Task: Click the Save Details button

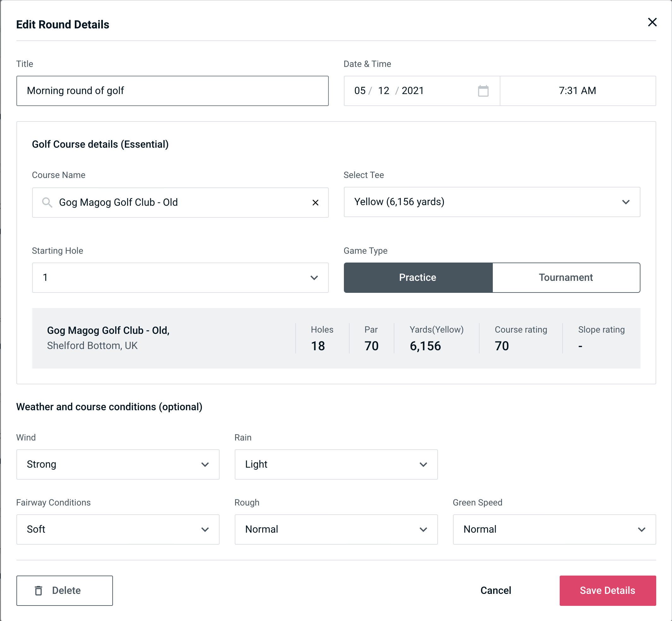Action: click(607, 590)
